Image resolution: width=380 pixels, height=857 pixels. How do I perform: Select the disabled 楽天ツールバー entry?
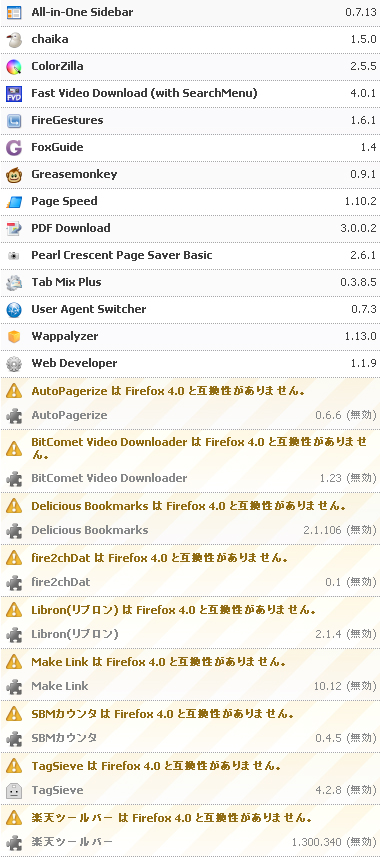(x=190, y=842)
